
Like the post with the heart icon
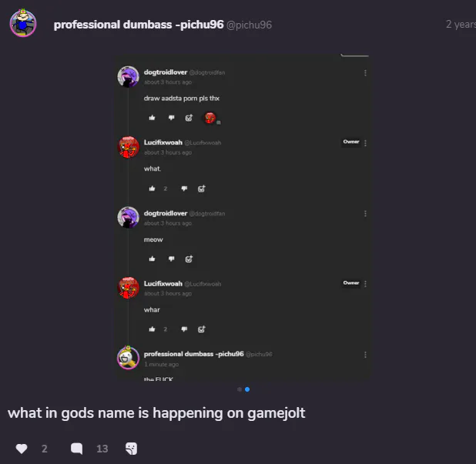click(22, 449)
